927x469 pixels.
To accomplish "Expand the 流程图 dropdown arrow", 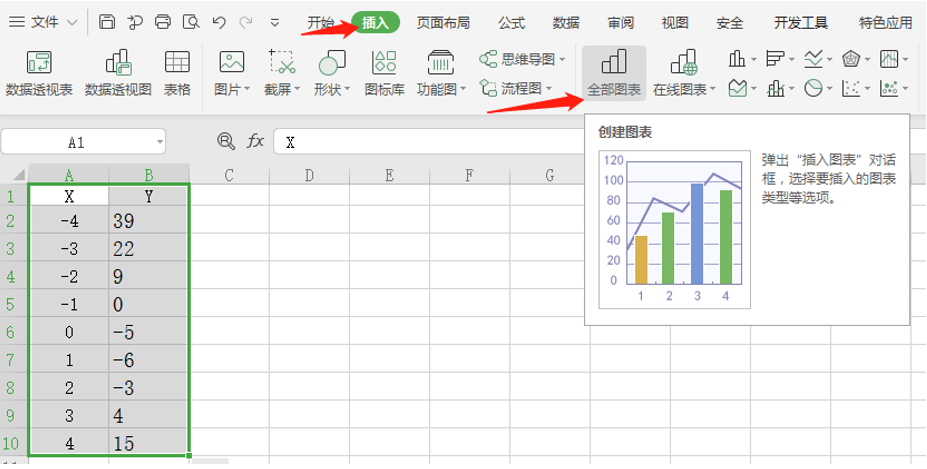I will [x=549, y=89].
